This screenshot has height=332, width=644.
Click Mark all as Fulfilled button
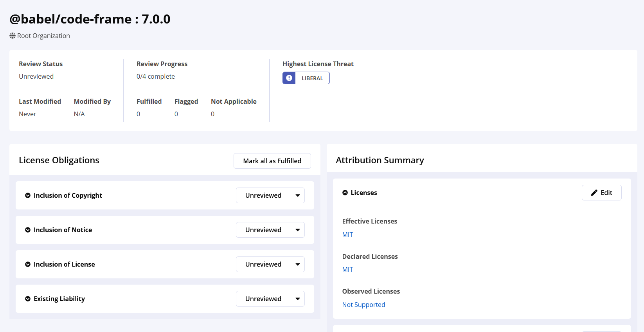point(272,161)
